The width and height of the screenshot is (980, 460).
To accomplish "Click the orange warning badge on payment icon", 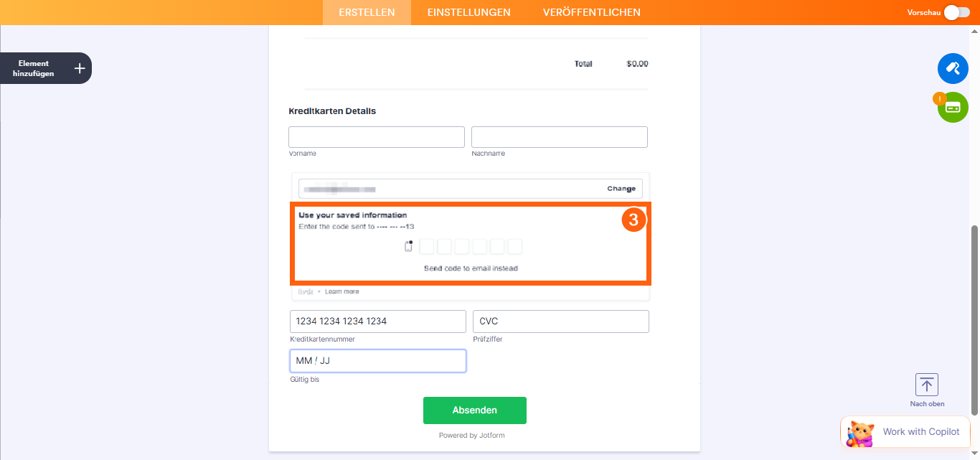I will [939, 98].
